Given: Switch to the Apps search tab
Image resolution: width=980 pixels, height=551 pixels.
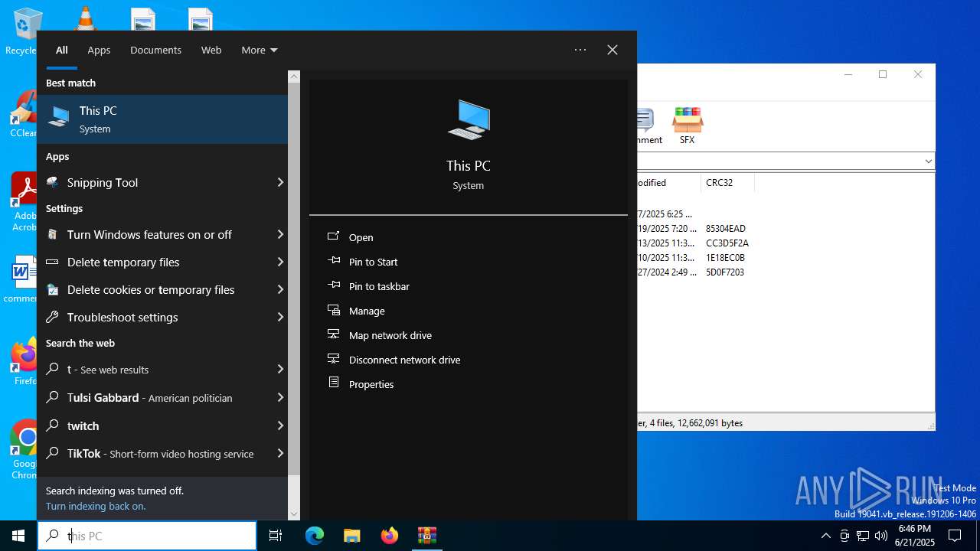Looking at the screenshot, I should tap(99, 50).
